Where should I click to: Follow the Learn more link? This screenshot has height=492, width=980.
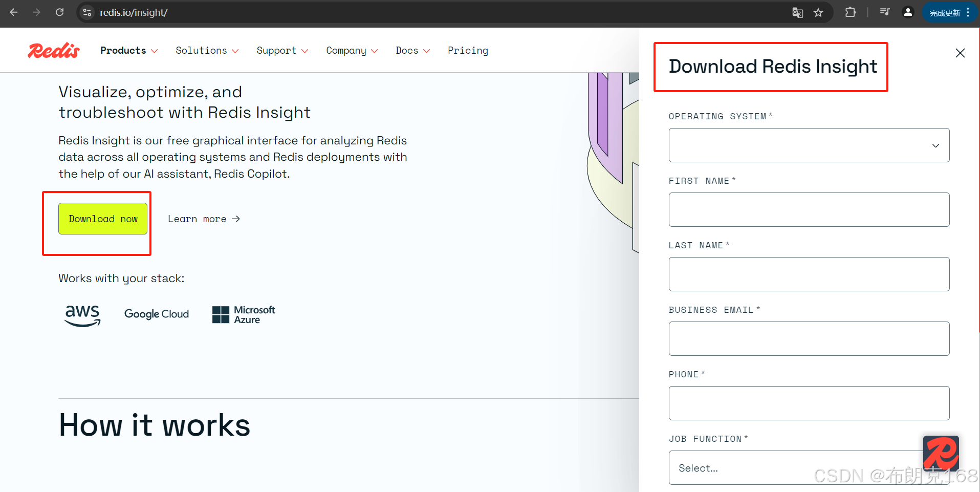[x=204, y=219]
